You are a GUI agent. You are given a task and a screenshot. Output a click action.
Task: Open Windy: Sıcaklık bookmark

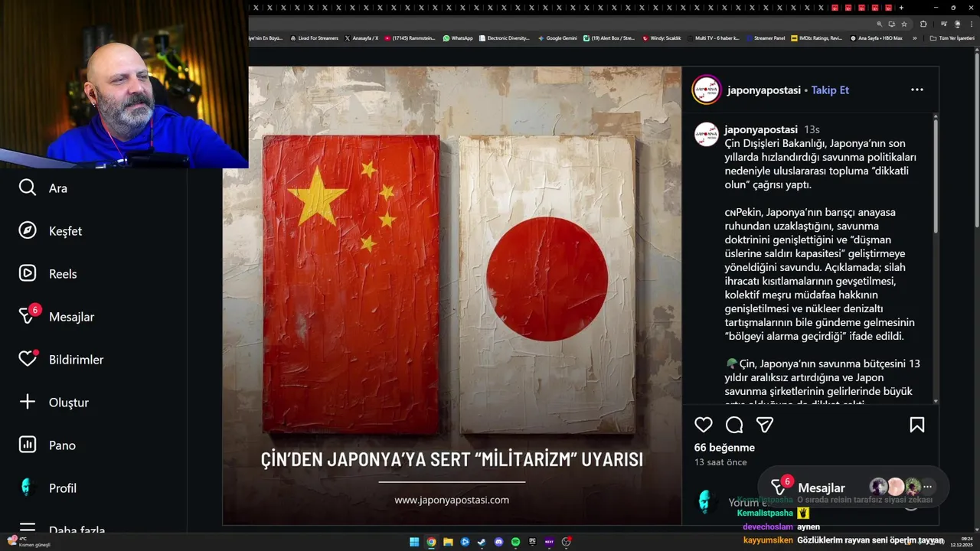661,37
